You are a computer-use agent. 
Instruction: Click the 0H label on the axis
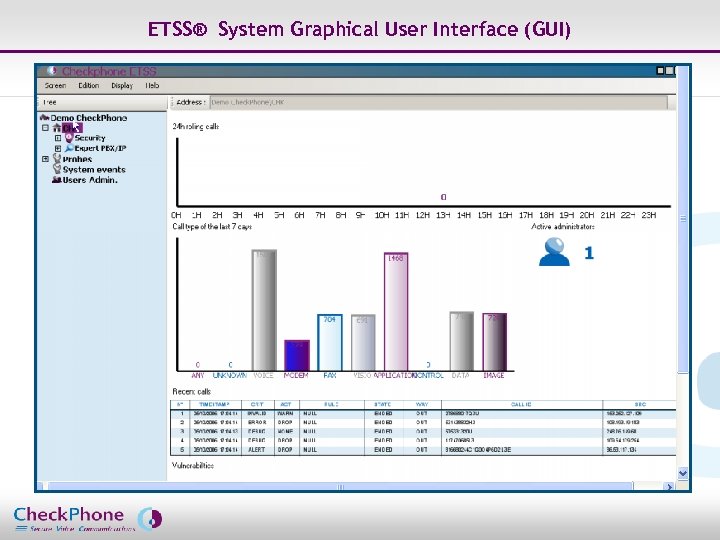[176, 215]
